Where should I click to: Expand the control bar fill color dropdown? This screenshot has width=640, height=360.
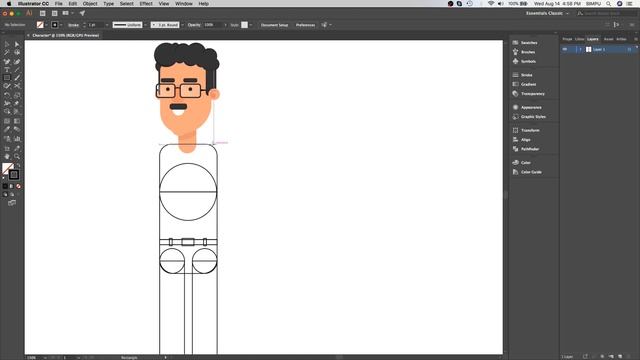point(46,25)
